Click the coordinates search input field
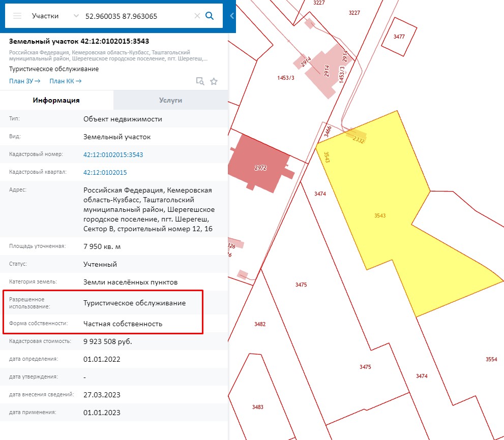 pyautogui.click(x=137, y=16)
